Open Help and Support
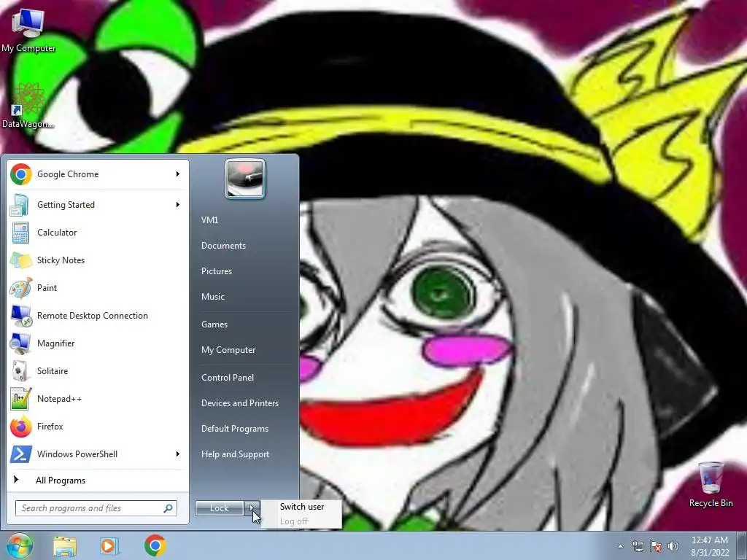The width and height of the screenshot is (747, 560). pyautogui.click(x=236, y=454)
